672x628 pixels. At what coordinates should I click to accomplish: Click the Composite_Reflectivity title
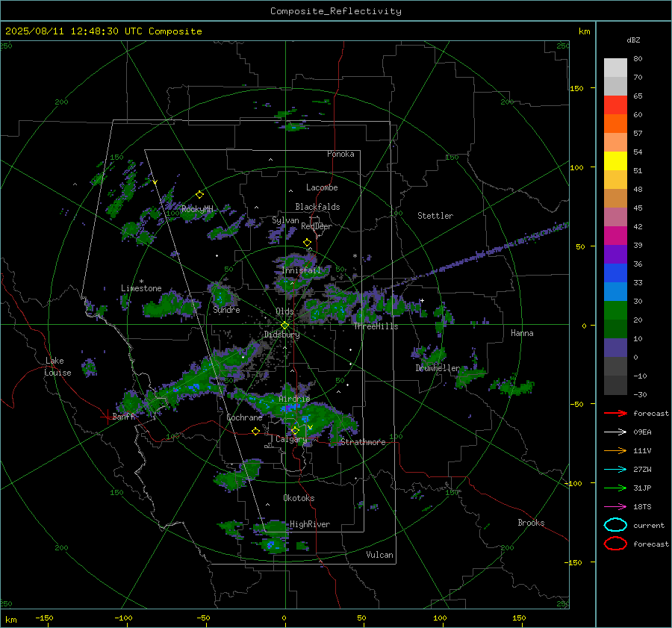[x=335, y=11]
